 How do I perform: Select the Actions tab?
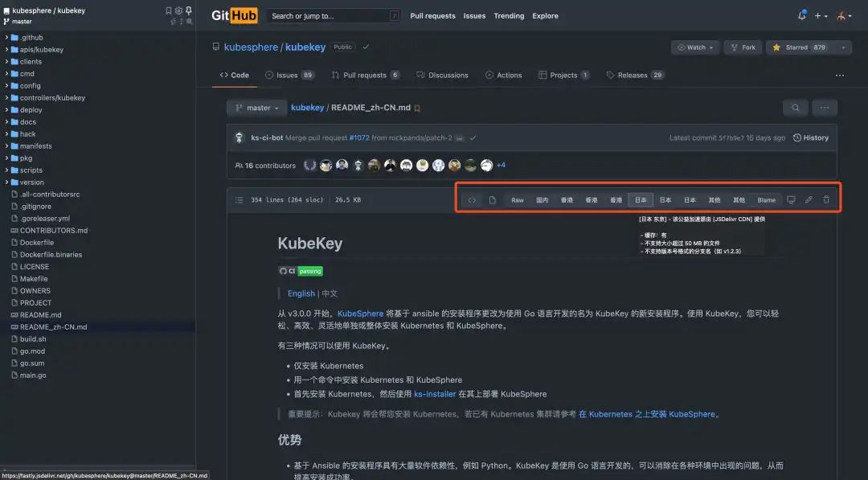click(503, 76)
